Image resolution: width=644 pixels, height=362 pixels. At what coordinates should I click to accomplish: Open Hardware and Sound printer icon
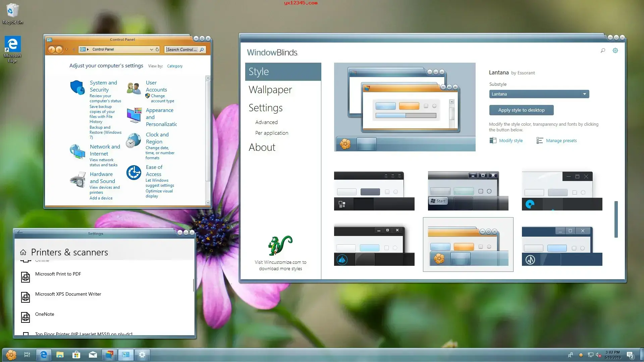click(x=78, y=180)
